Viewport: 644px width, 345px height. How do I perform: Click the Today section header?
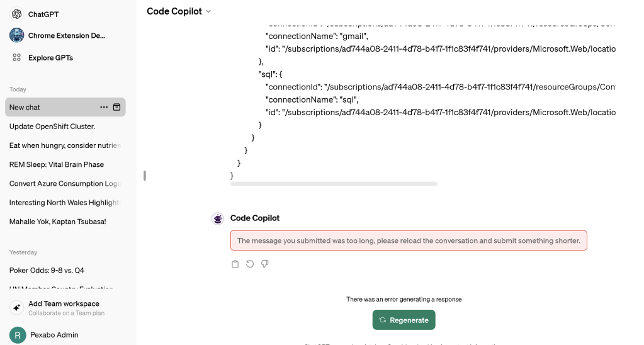click(18, 89)
